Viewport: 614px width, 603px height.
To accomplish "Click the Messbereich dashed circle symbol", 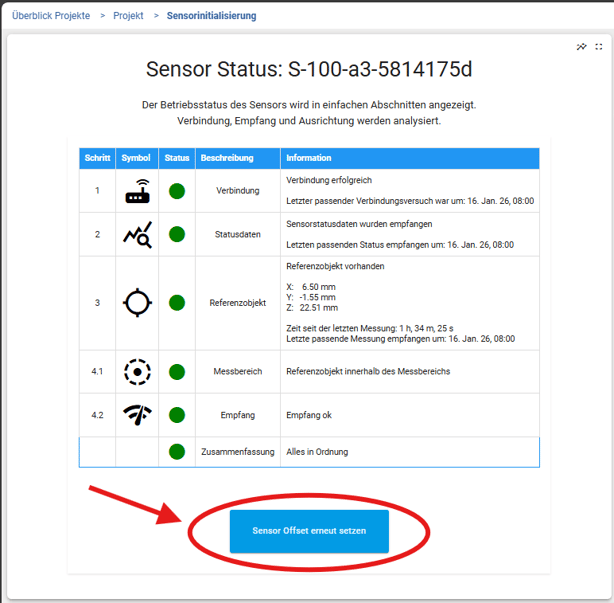I will click(x=137, y=372).
